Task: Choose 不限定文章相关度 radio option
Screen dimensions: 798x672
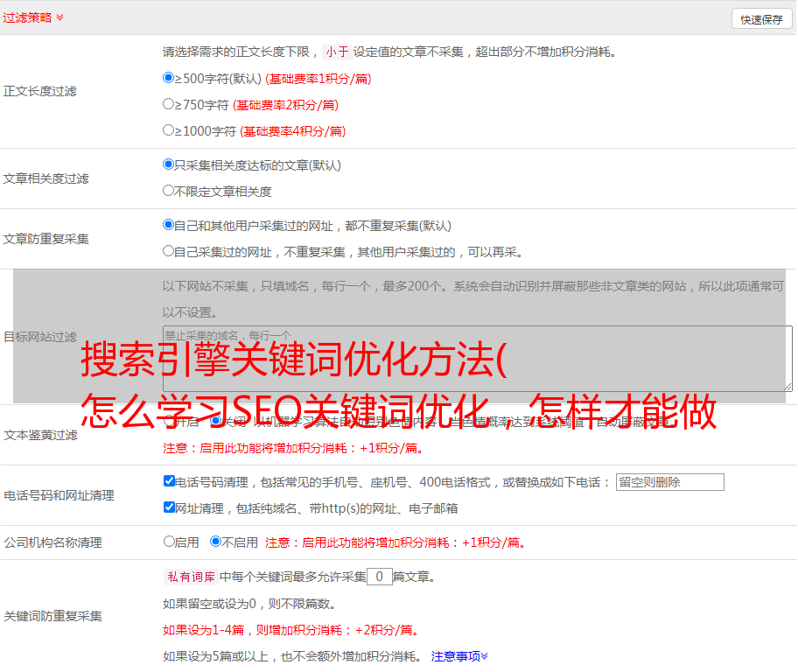Action: click(x=168, y=191)
